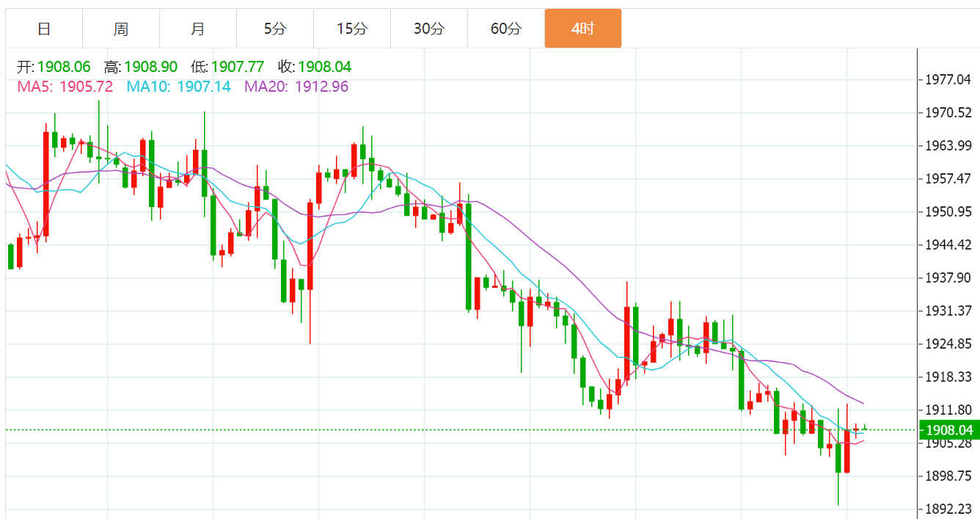980x519 pixels.
Task: Select the 周 (weekly) period tab
Action: 121,29
